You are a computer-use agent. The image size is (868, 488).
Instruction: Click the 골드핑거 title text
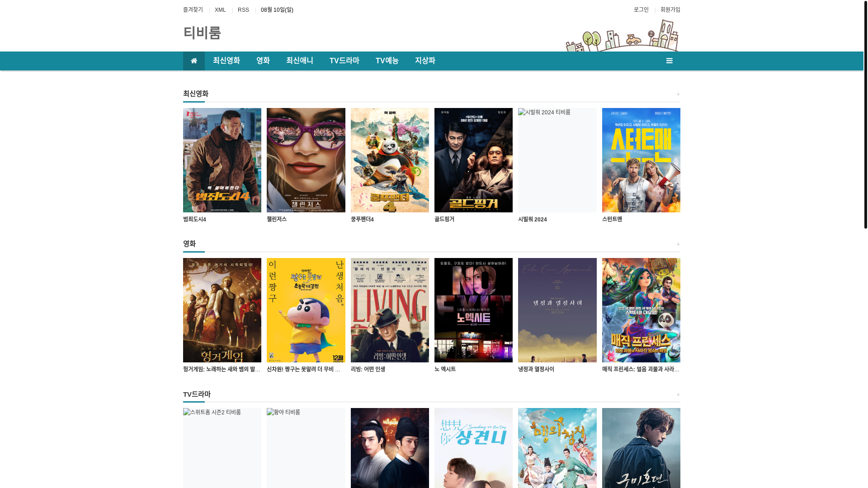click(444, 219)
